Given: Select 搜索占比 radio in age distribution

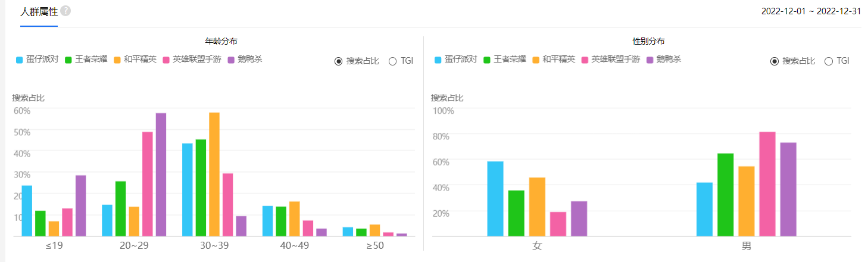Looking at the screenshot, I should [357, 61].
